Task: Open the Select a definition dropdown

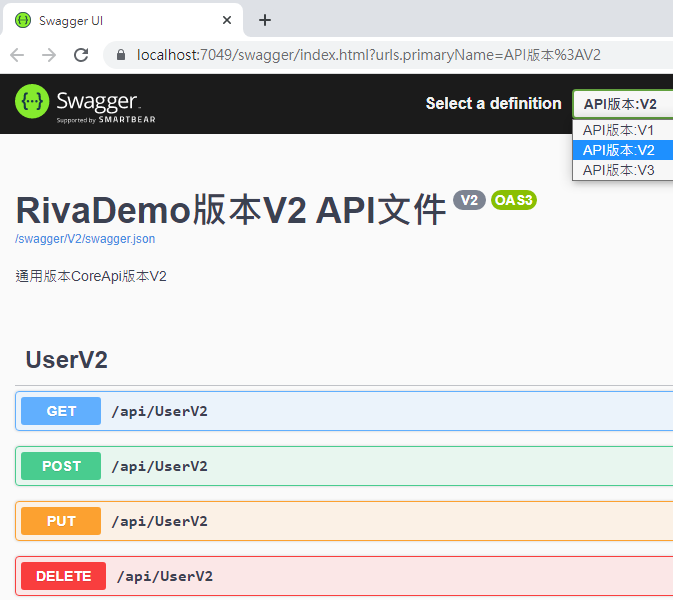Action: click(x=622, y=104)
